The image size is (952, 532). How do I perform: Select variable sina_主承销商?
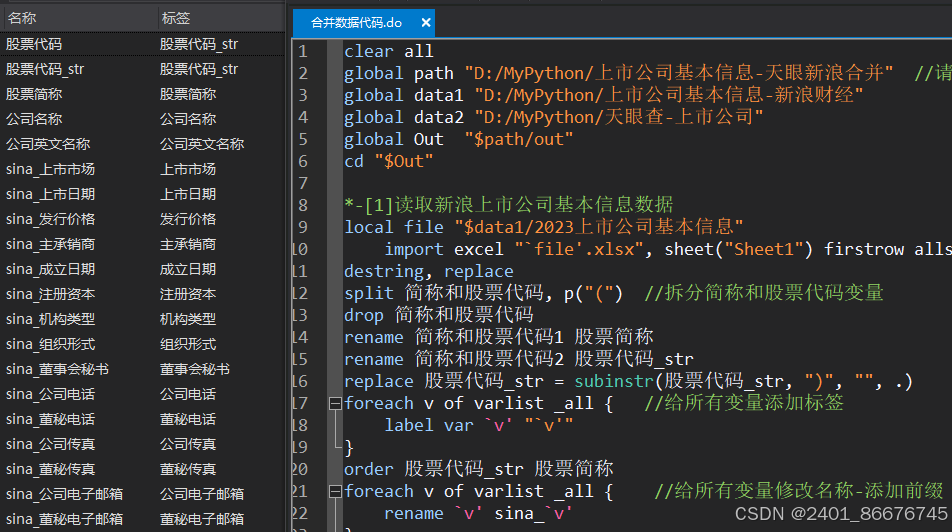[x=50, y=244]
